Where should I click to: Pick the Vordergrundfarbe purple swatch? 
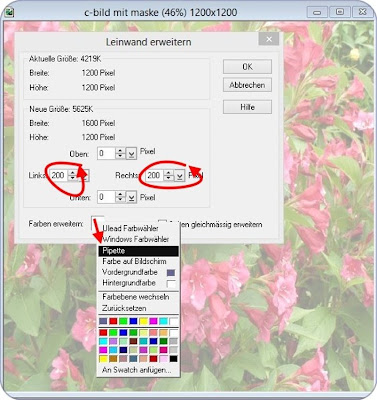171,273
